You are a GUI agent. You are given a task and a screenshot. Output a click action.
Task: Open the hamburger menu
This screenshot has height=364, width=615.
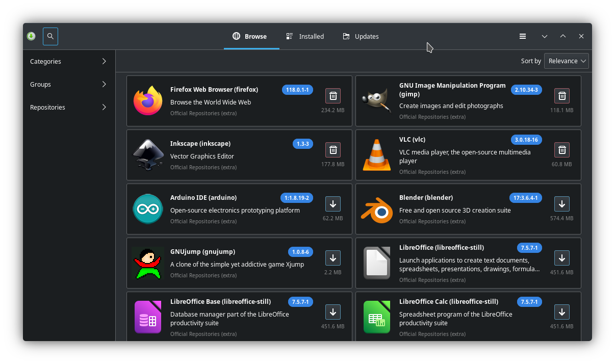[x=523, y=36]
